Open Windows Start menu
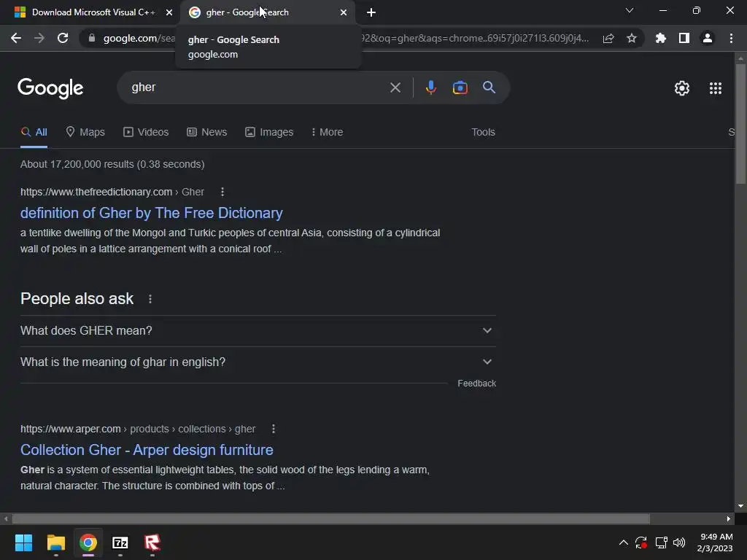Screen dimensions: 747x560 [x=23, y=542]
